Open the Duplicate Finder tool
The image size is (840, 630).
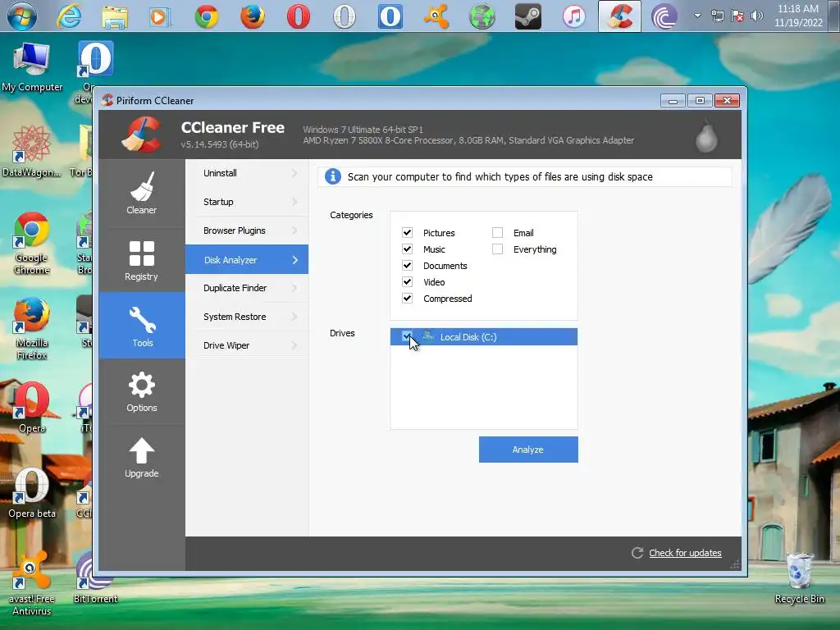[247, 288]
